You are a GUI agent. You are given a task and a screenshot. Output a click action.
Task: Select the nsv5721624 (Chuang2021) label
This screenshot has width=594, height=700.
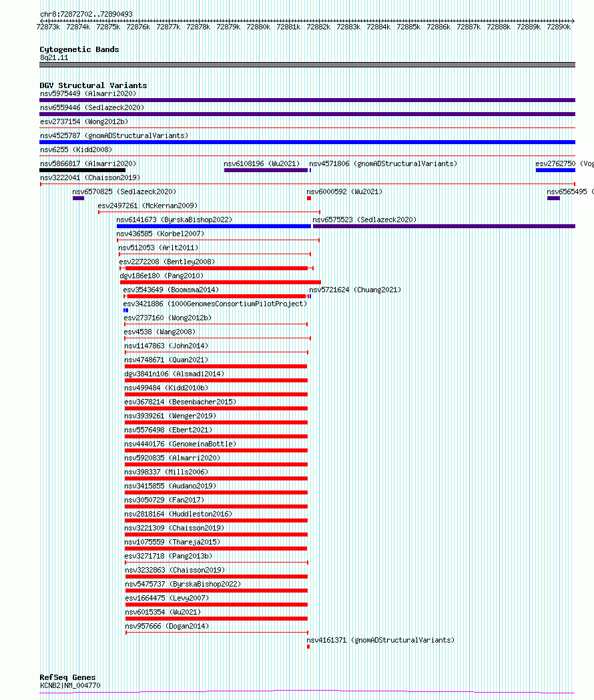pos(355,290)
